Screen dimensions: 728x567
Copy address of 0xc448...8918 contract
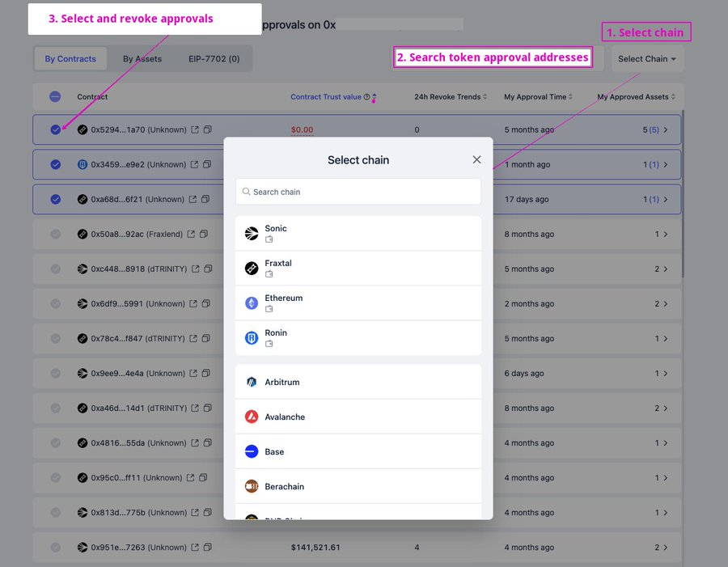(x=207, y=269)
